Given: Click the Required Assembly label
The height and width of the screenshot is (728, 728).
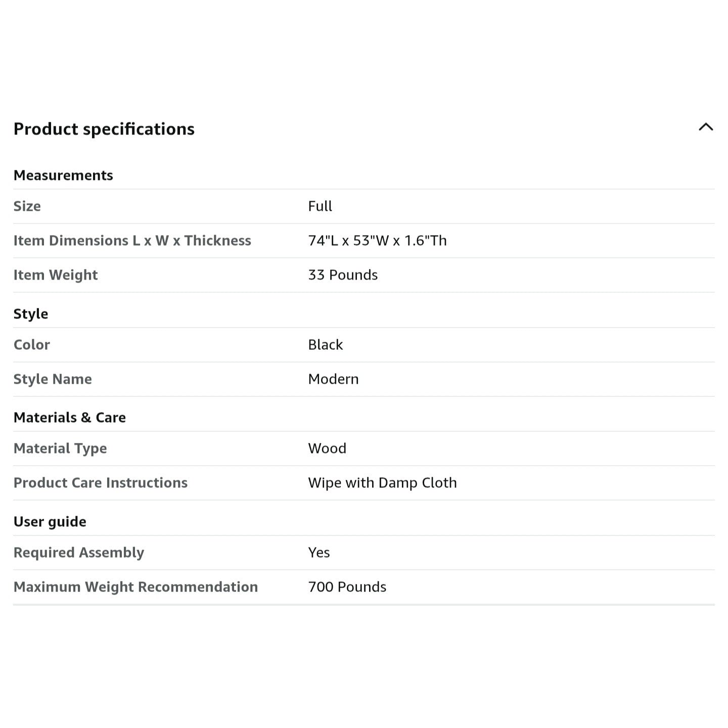Looking at the screenshot, I should 79,553.
